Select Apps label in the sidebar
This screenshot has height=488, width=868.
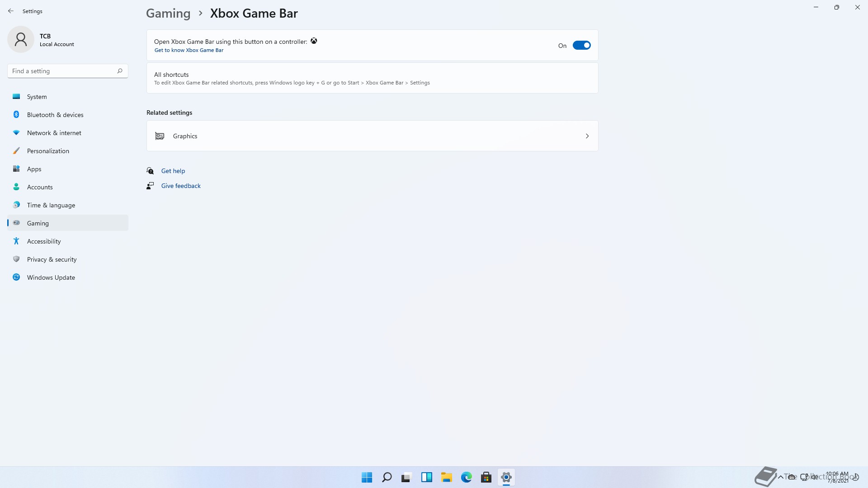(34, 169)
